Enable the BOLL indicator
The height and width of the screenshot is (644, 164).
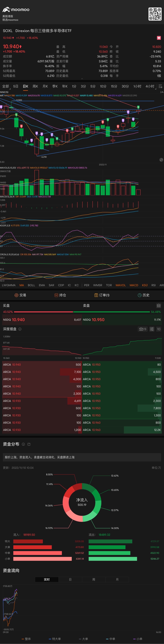coord(32,285)
